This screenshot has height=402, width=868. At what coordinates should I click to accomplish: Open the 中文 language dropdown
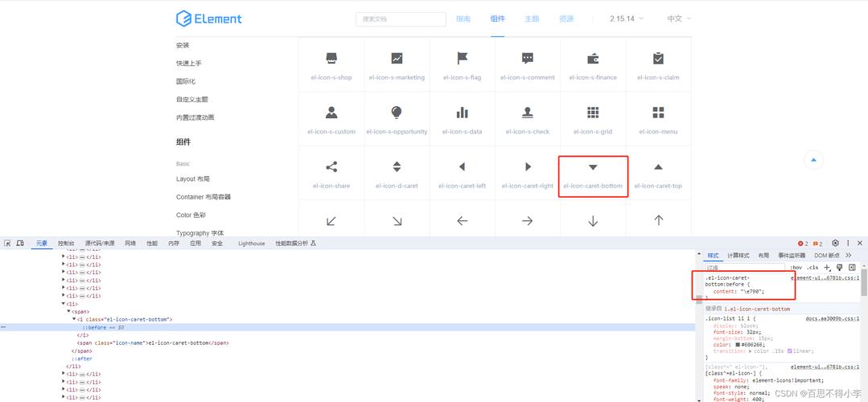tap(679, 18)
